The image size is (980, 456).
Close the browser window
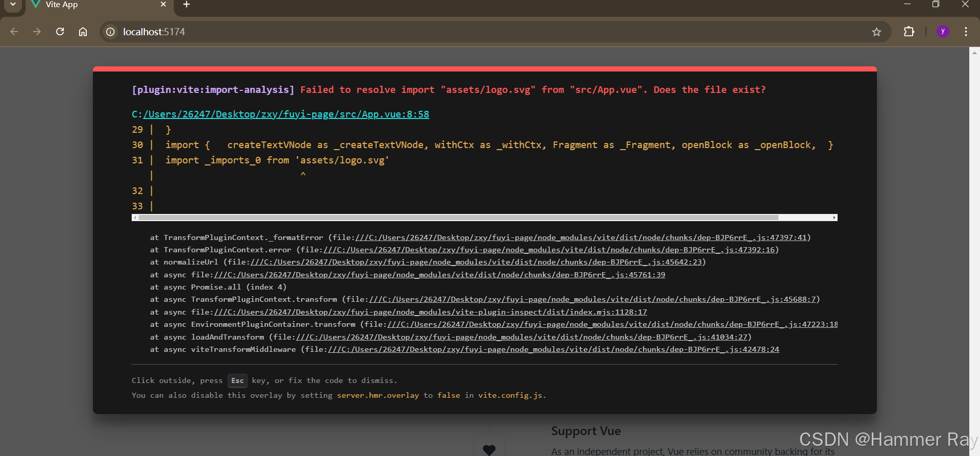(965, 4)
